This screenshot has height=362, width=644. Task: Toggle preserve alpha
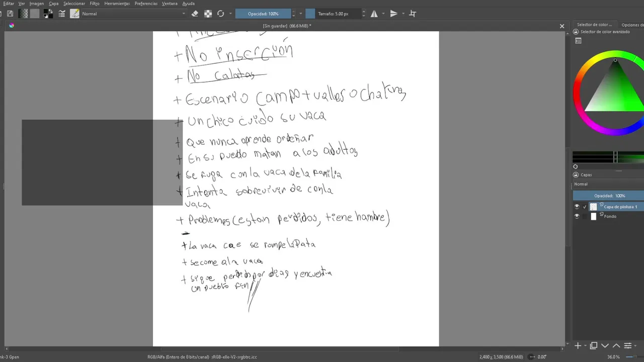click(208, 14)
